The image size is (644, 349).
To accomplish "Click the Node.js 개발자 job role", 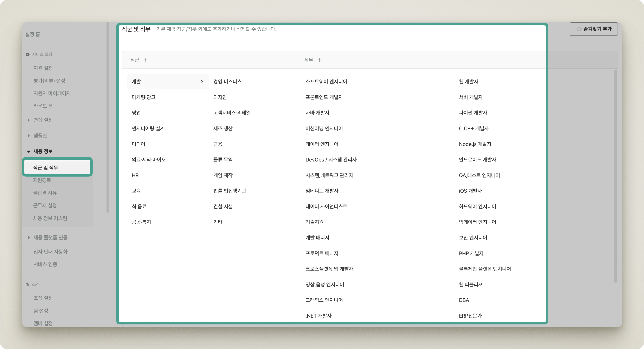I will 475,144.
